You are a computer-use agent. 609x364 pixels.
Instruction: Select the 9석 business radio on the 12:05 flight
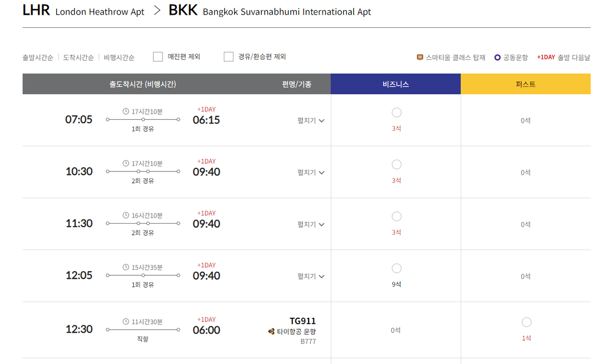[396, 268]
